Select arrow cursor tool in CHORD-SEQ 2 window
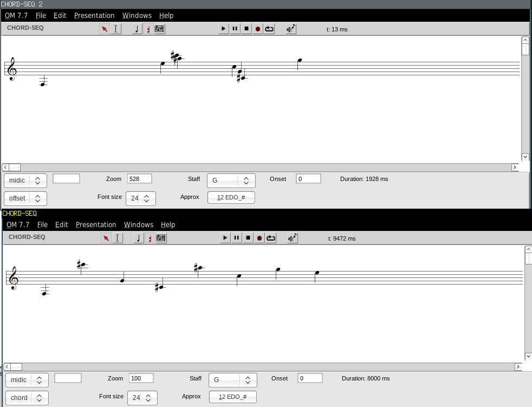 pyautogui.click(x=105, y=29)
